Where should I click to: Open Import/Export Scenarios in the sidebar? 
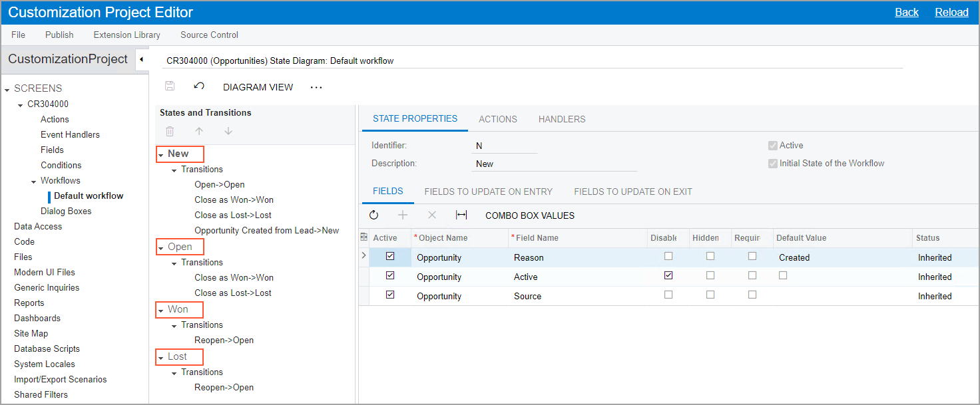pyautogui.click(x=60, y=379)
